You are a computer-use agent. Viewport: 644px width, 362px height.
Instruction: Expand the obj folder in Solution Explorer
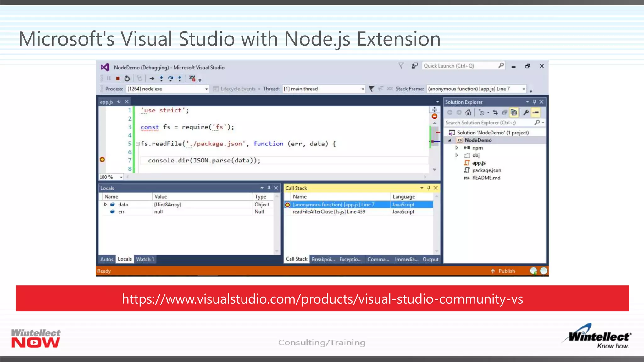tap(457, 155)
